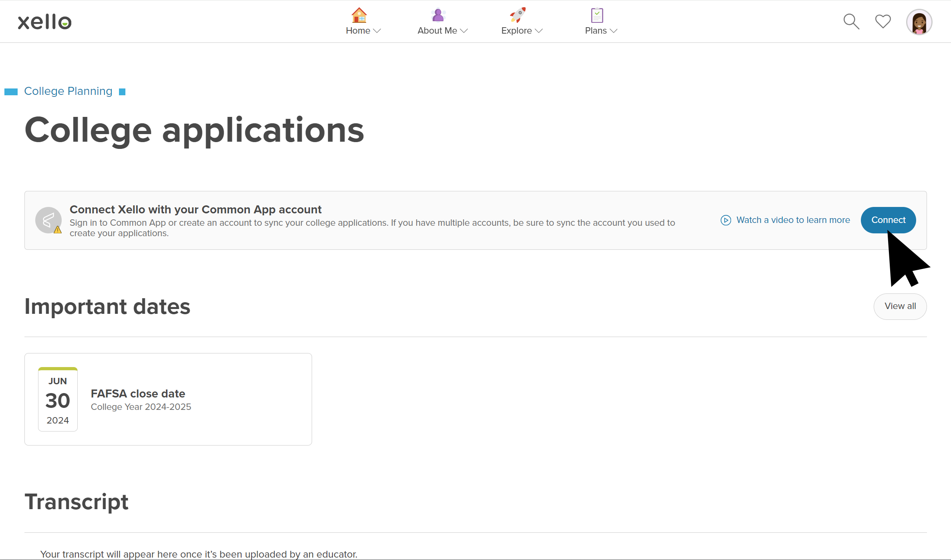Open the profile avatar menu

(919, 22)
